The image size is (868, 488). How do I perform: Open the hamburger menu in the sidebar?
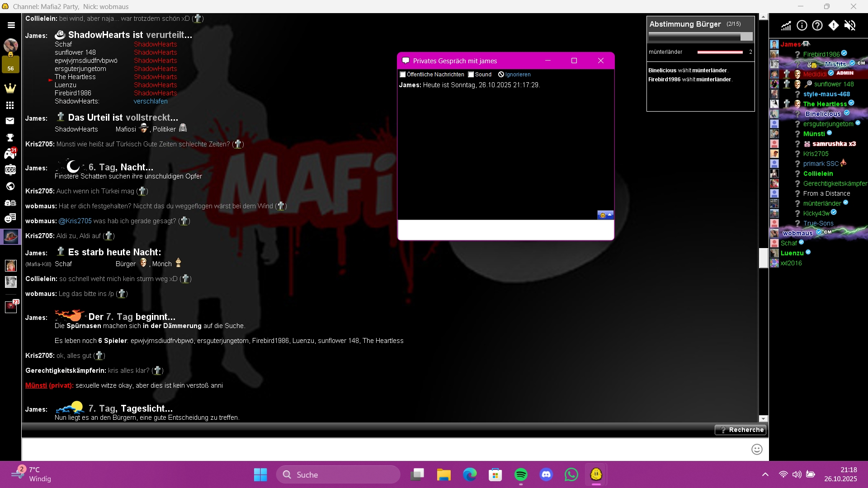click(11, 25)
